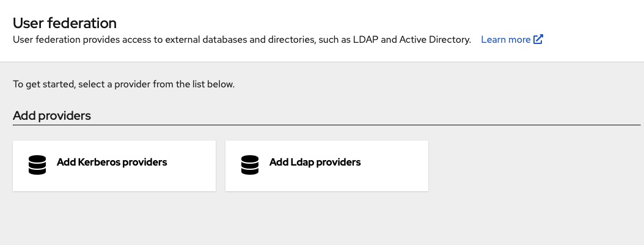Click the database icon for Ldap providers

(x=250, y=165)
